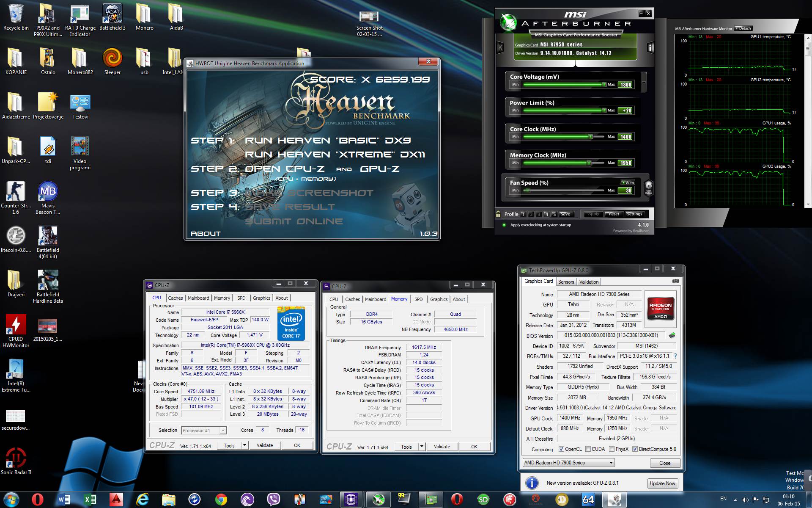Open Viber from the taskbar
The width and height of the screenshot is (812, 508).
[273, 500]
